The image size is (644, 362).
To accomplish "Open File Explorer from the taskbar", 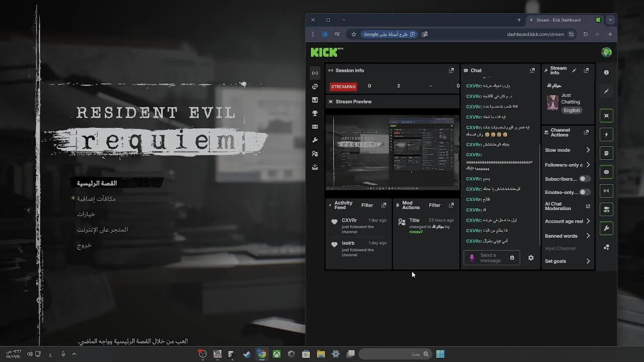I will coord(321,354).
